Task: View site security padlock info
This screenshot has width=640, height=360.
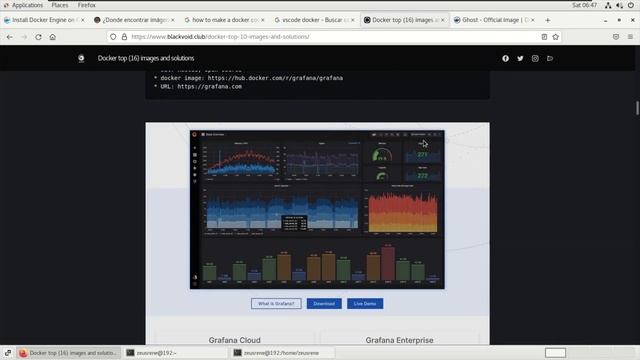Action: tap(124, 37)
